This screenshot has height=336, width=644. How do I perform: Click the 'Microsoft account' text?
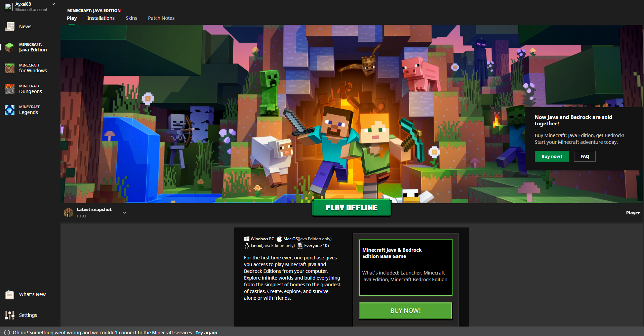[x=31, y=10]
